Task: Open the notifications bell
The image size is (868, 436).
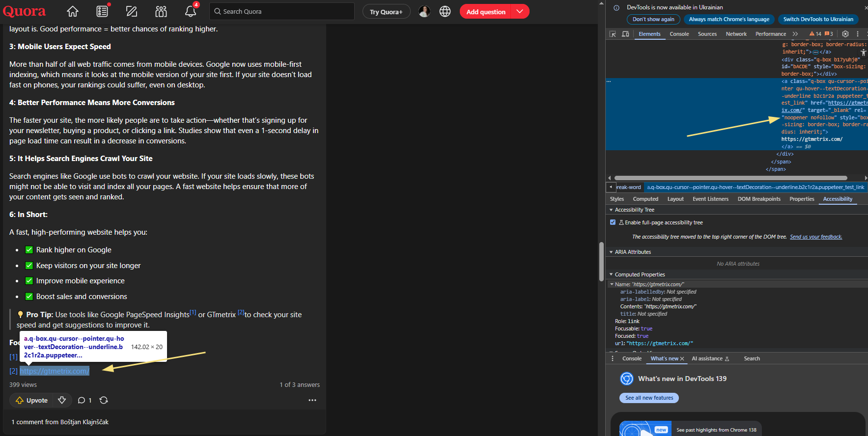Action: [x=191, y=11]
